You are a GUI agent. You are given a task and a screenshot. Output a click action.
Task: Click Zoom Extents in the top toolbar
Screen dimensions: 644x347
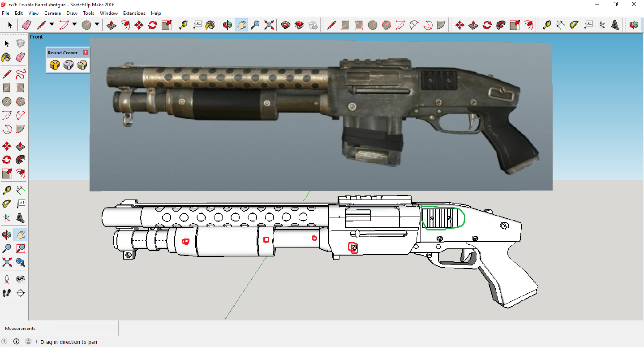[x=269, y=25]
